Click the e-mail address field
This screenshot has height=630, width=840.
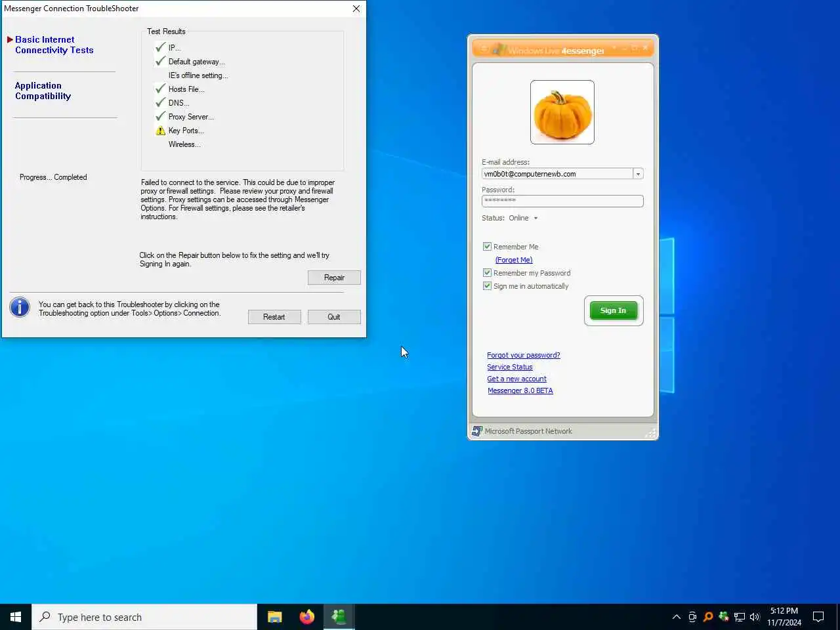(x=557, y=174)
